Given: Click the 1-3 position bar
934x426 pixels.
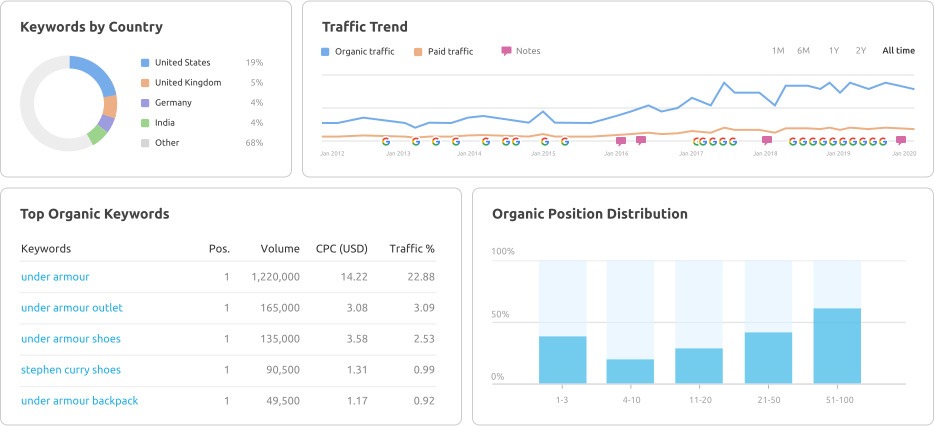Looking at the screenshot, I should tap(562, 360).
